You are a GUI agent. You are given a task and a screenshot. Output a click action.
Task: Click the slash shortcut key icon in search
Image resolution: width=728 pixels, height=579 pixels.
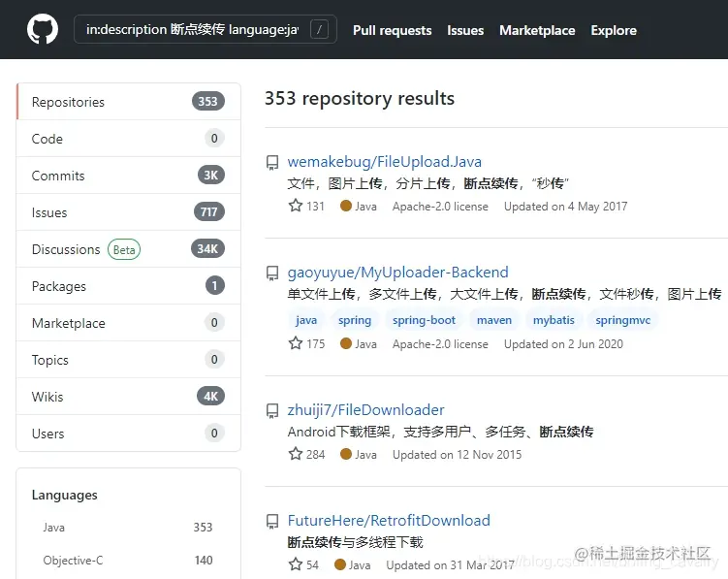point(319,30)
